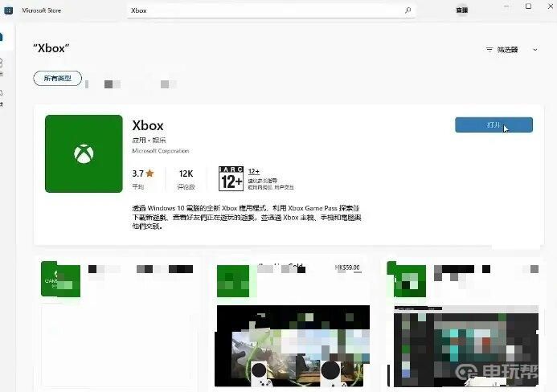Click the Microsoft Store logo icon
557x392 pixels.
click(9, 10)
